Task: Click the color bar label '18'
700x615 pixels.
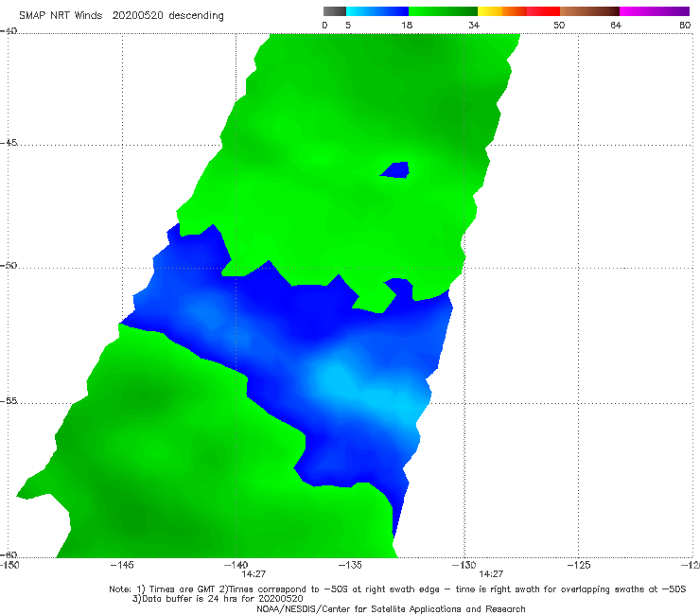Action: click(x=407, y=26)
